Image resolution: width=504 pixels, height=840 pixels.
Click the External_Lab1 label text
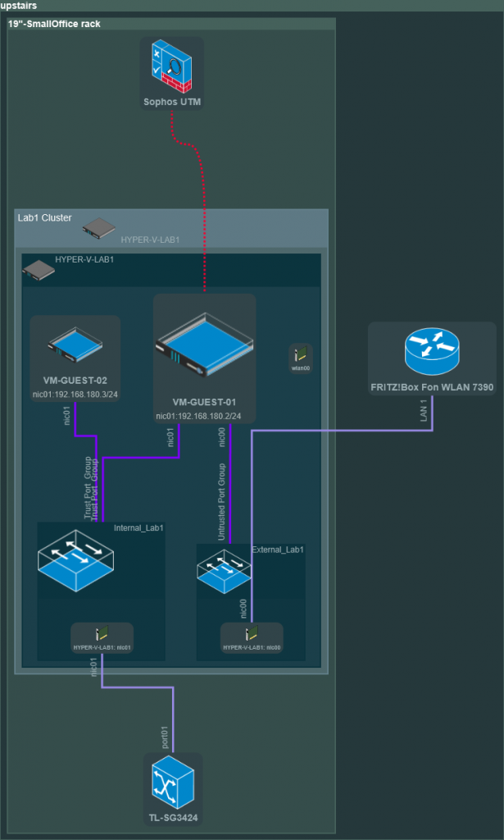pos(278,549)
